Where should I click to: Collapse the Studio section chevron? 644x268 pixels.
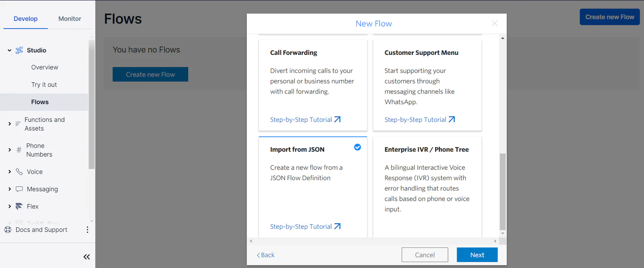tap(9, 50)
